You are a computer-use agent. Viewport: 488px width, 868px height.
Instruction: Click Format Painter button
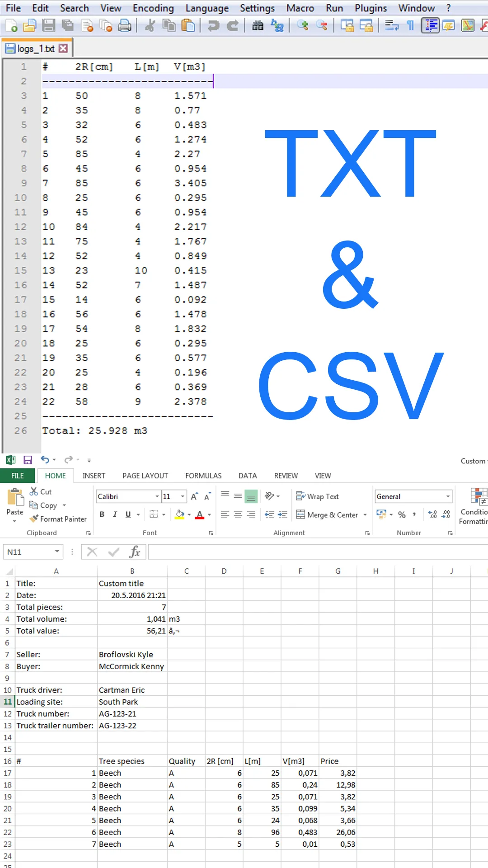(58, 519)
